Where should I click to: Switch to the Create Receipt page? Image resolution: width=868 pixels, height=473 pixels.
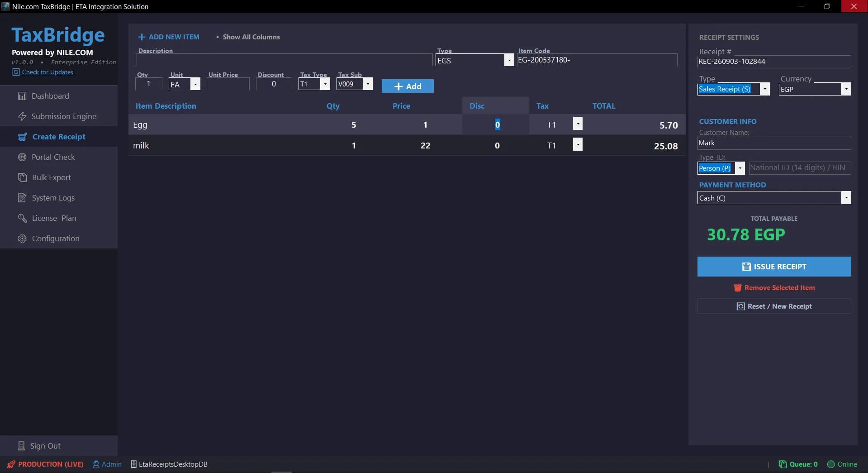[59, 137]
